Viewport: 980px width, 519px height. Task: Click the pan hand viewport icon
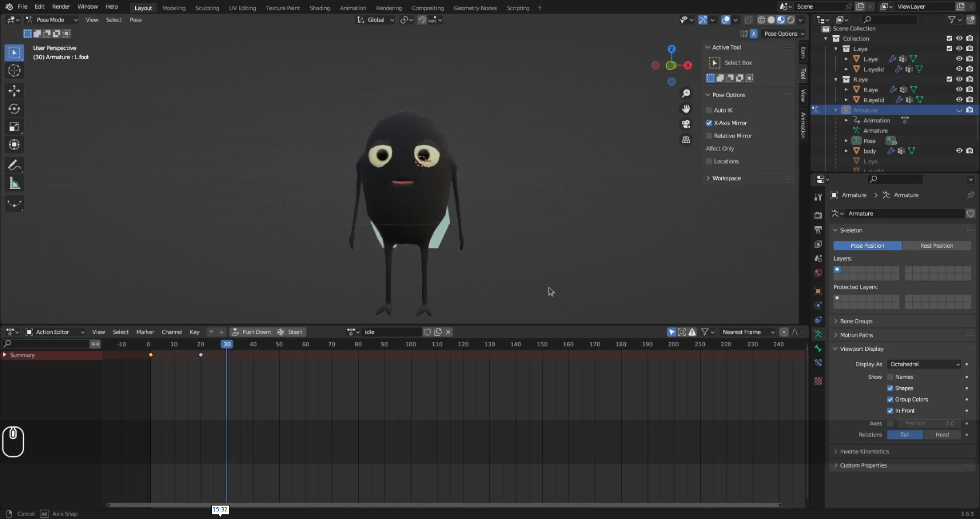click(686, 109)
